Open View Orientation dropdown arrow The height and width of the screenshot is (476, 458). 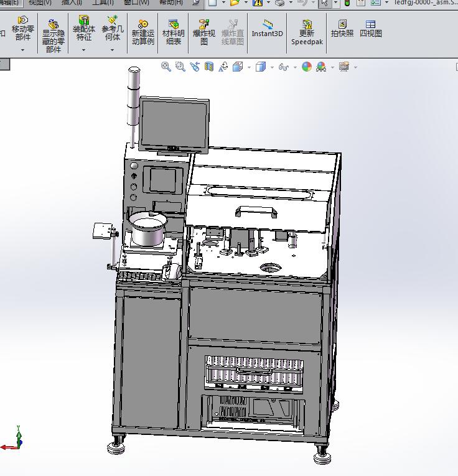click(x=249, y=67)
